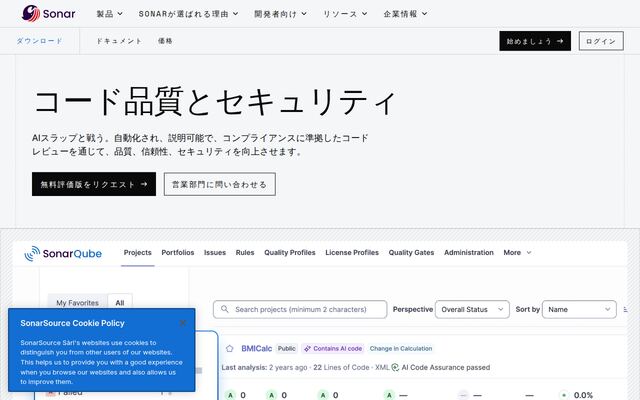This screenshot has height=400, width=640.
Task: Click the 無料評価版をリクエスト button
Action: 94,184
